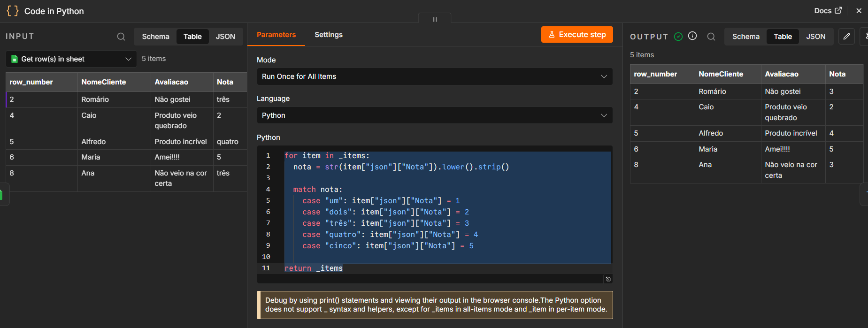Viewport: 868px width, 328px height.
Task: Switch OUTPUT view to JSON
Action: point(815,37)
